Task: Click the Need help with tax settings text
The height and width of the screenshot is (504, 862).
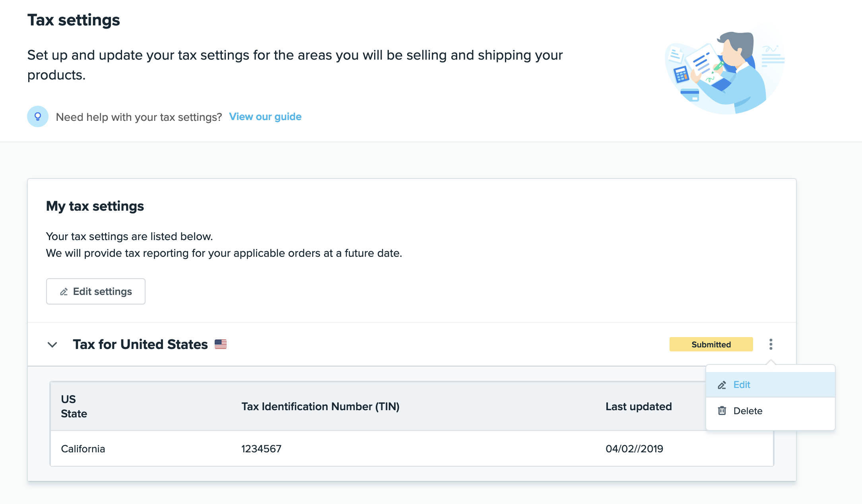Action: click(x=139, y=117)
